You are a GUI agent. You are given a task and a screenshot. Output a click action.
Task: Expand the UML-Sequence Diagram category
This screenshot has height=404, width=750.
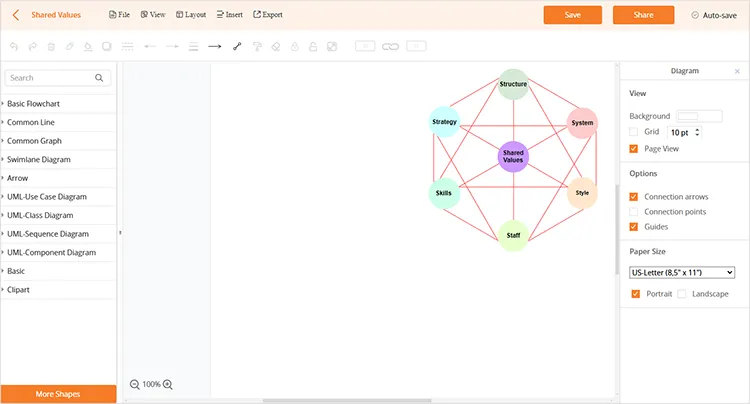58,234
